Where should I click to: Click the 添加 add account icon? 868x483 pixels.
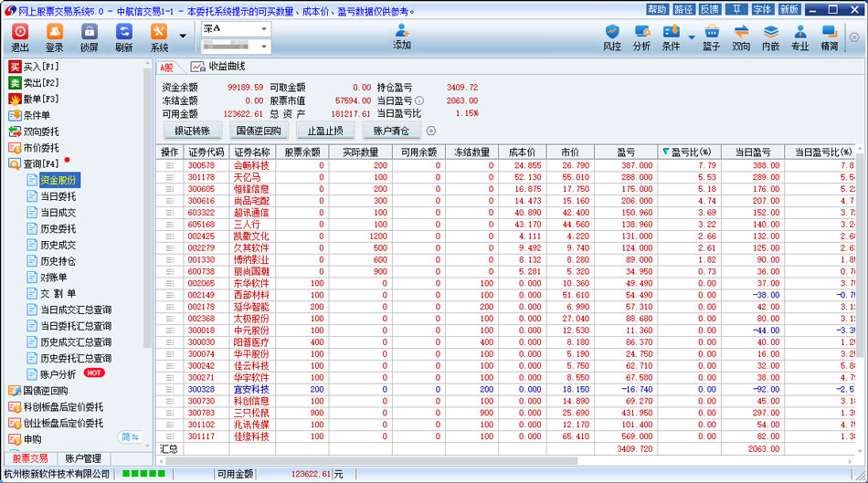pyautogui.click(x=402, y=37)
